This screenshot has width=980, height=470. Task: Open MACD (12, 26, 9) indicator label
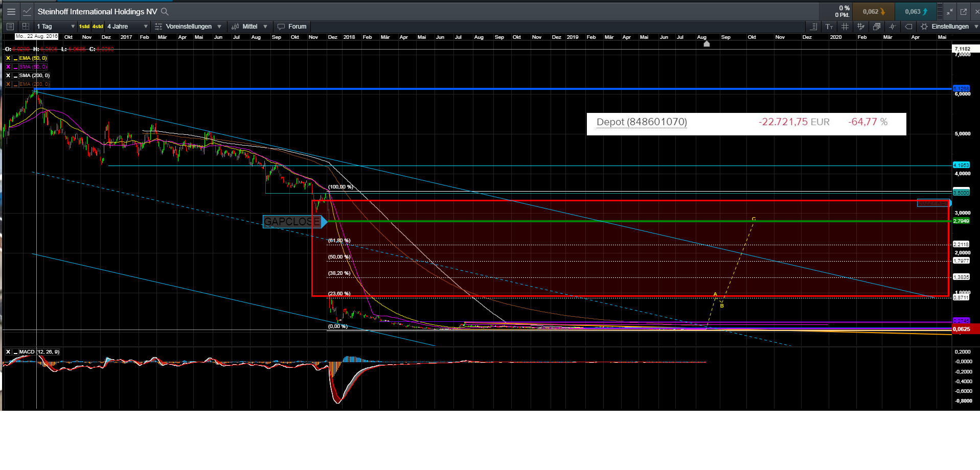pos(39,352)
